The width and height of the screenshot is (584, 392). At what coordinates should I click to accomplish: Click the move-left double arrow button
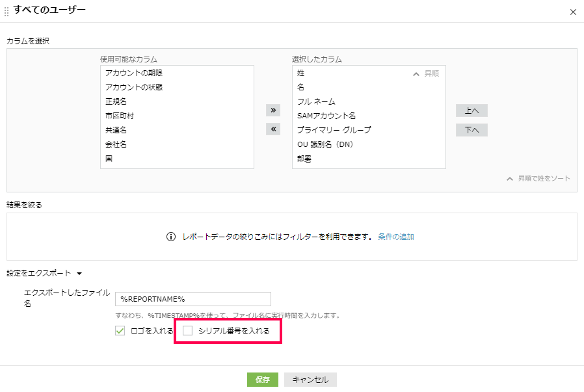(273, 129)
